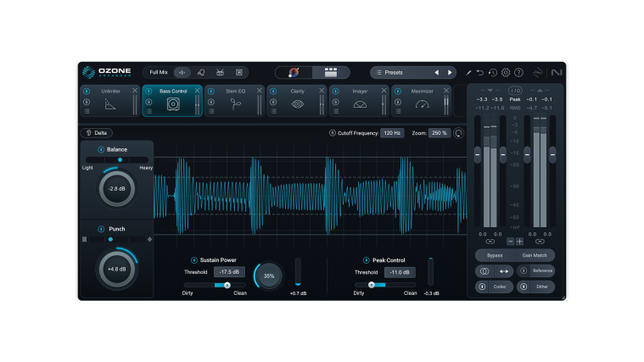644x362 pixels.
Task: Toggle power on the Unlimiter module
Action: point(87,91)
